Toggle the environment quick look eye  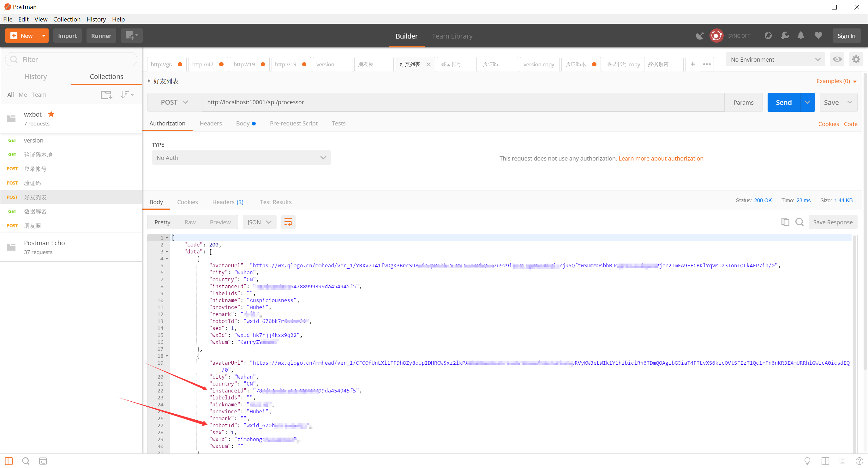coord(837,60)
